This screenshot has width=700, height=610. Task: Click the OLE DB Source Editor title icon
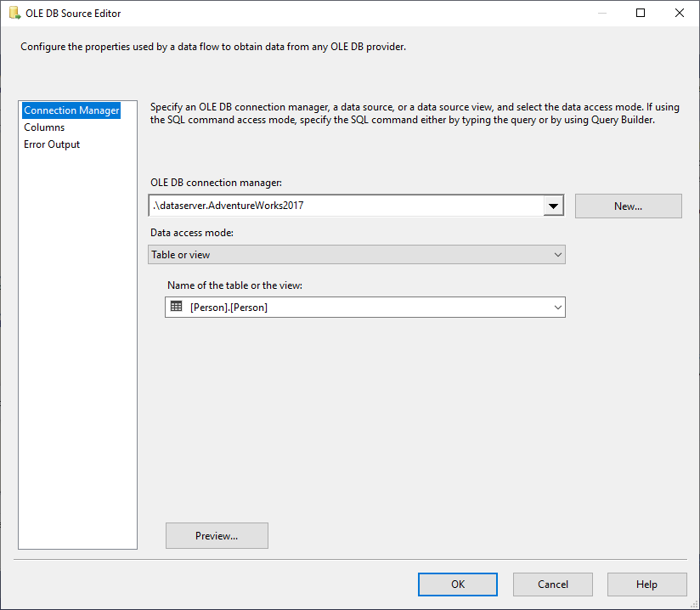pos(14,13)
